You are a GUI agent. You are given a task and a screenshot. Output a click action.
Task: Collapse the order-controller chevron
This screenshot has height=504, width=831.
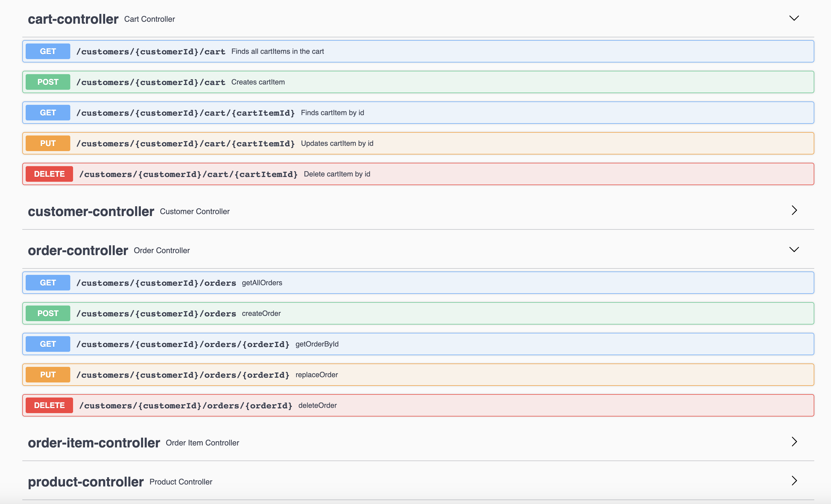pos(794,249)
